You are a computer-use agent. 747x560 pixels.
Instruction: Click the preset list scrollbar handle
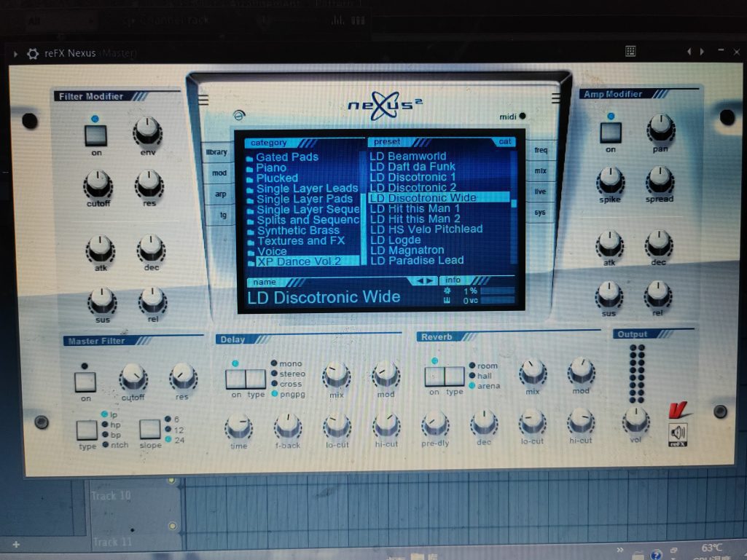(x=514, y=203)
